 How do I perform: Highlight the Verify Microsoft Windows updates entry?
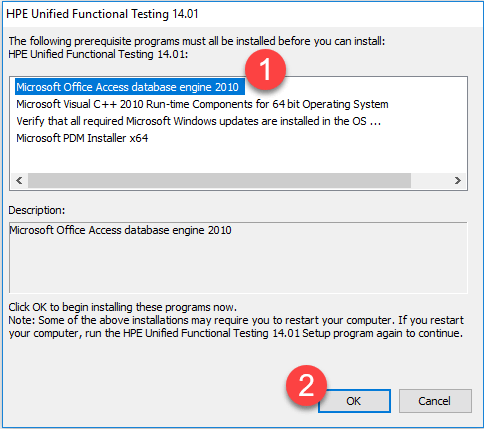point(199,121)
